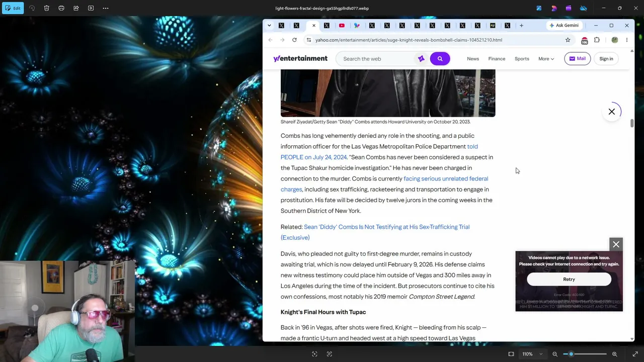This screenshot has height=362, width=644.
Task: Close the active Yahoo browser tab
Action: pyautogui.click(x=314, y=25)
